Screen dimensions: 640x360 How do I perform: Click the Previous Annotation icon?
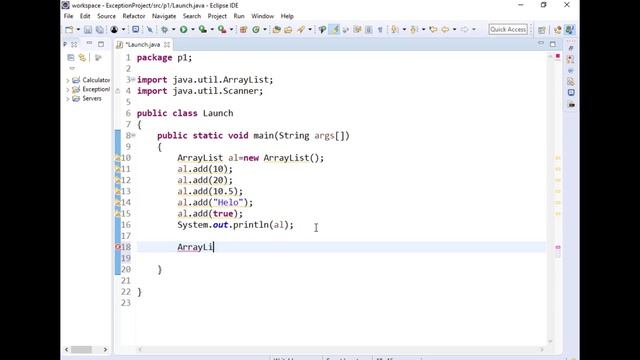pos(414,29)
